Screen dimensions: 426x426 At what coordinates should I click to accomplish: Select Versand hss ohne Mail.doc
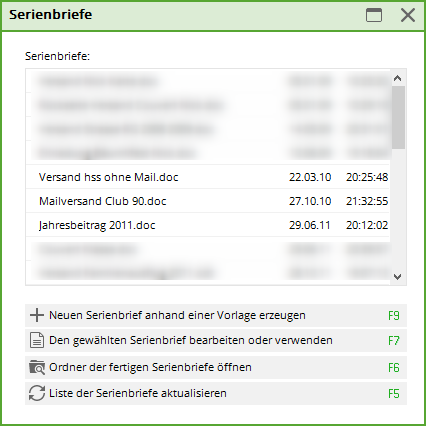click(x=207, y=177)
